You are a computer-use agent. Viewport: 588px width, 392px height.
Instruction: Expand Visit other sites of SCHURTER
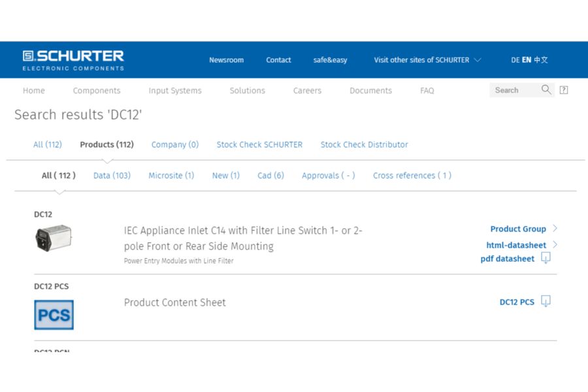tap(427, 60)
